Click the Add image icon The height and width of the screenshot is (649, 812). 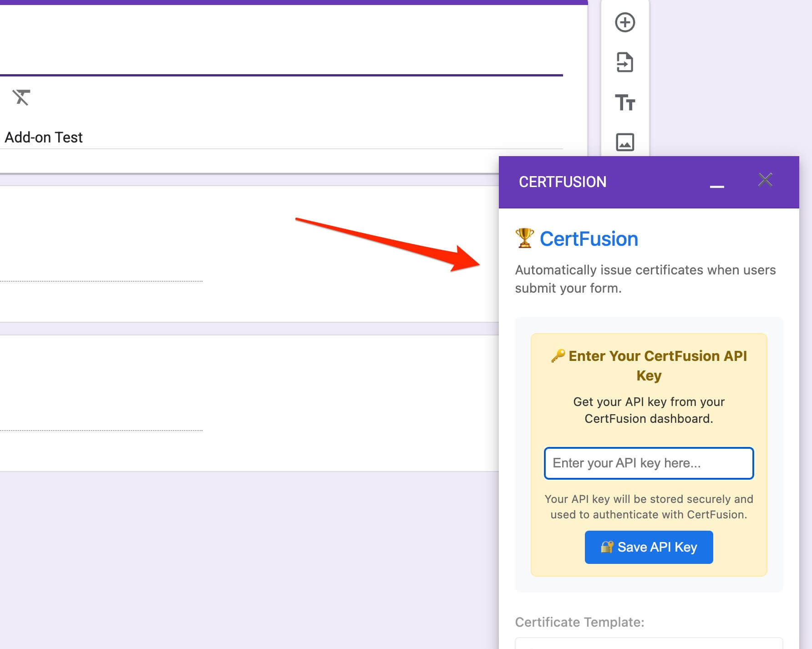tap(625, 142)
